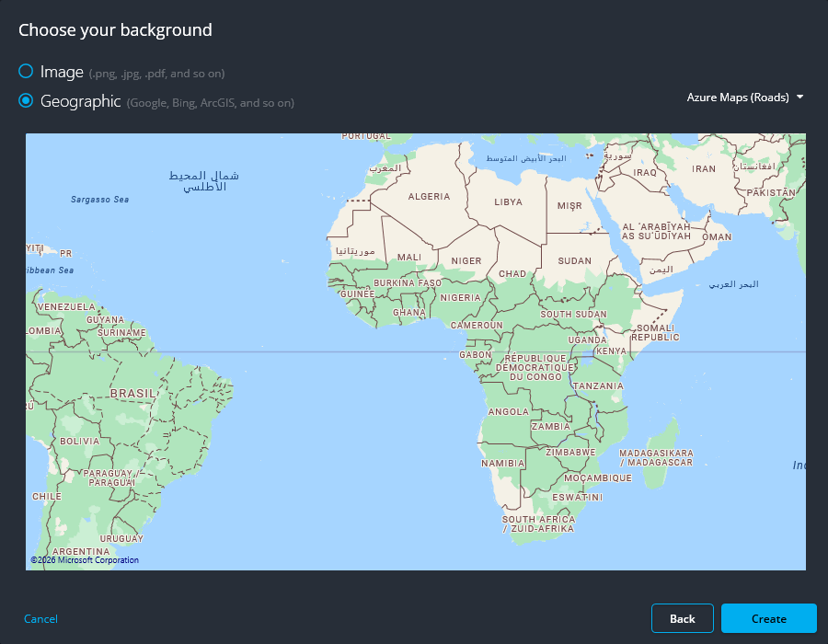Open the Microsoft Corporation copyright notice
This screenshot has width=828, height=644.
coord(83,559)
